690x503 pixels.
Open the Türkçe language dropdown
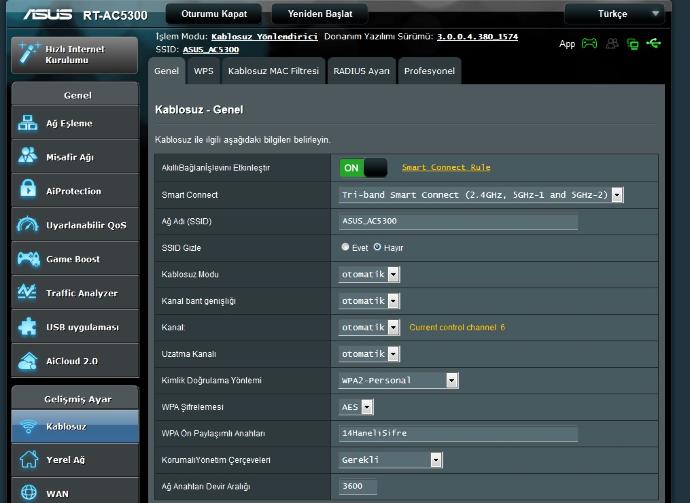[613, 14]
